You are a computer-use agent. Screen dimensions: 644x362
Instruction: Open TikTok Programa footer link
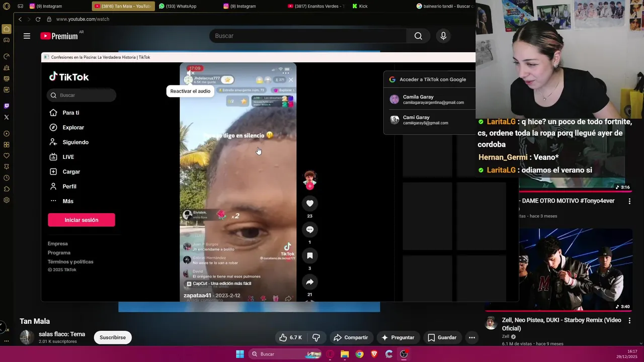59,253
